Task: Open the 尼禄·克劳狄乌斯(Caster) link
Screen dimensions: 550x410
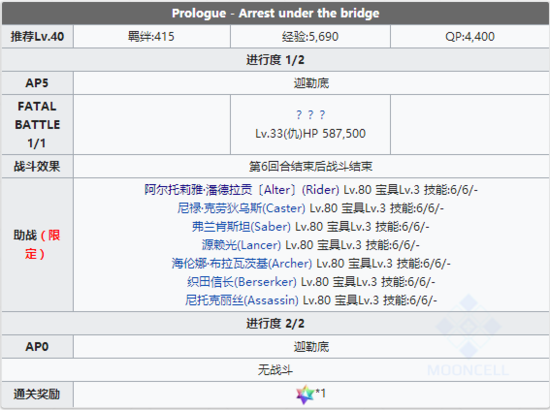Action: tap(241, 208)
